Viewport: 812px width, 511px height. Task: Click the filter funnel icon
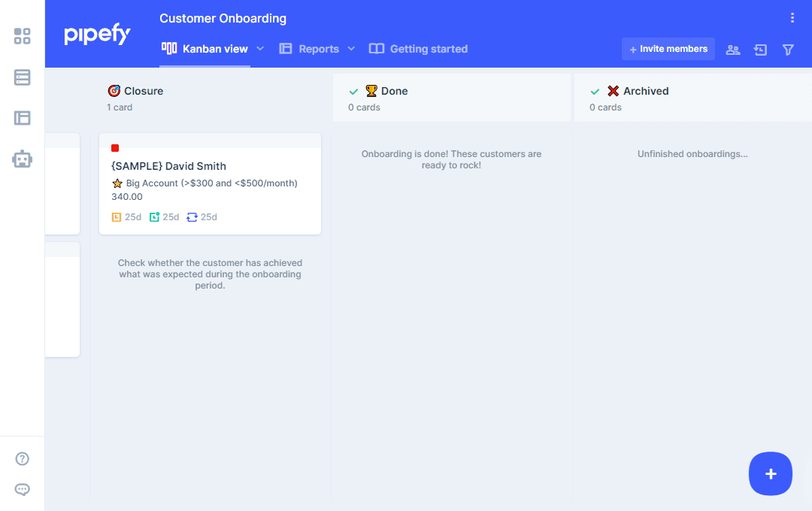pos(788,50)
